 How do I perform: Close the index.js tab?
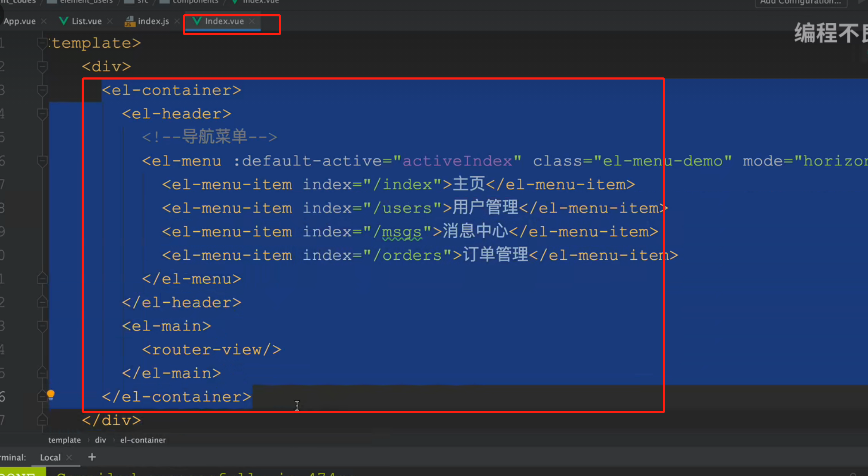pos(177,21)
